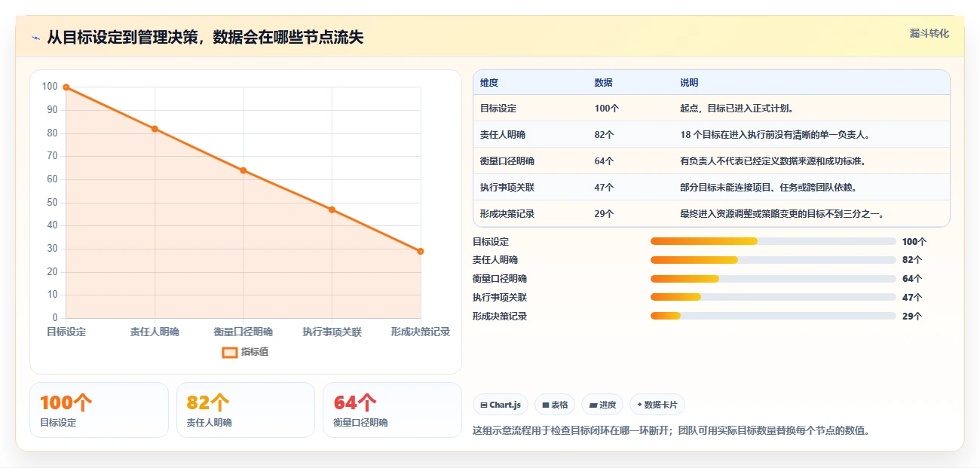Click the 责任人明确 progress bar
Image resolution: width=980 pixels, height=468 pixels.
coord(773,260)
